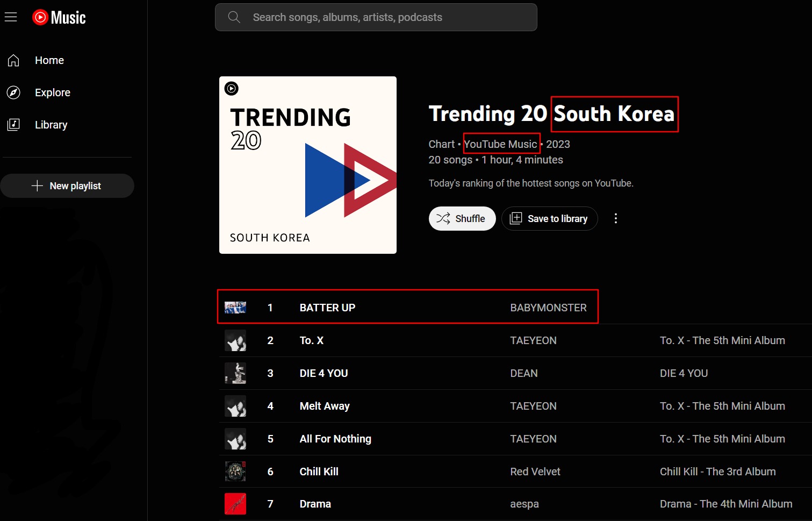
Task: Create a New playlist
Action: 67,185
